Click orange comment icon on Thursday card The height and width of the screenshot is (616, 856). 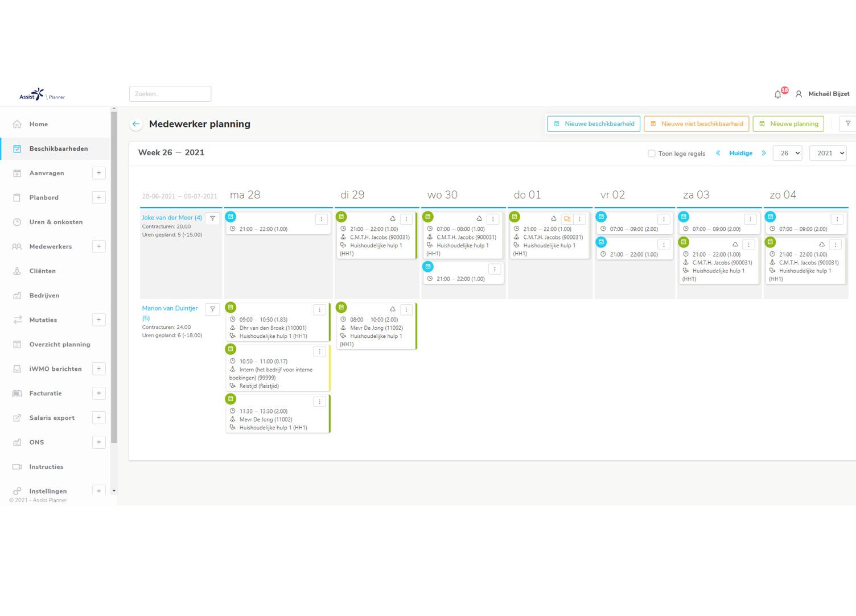click(x=567, y=219)
